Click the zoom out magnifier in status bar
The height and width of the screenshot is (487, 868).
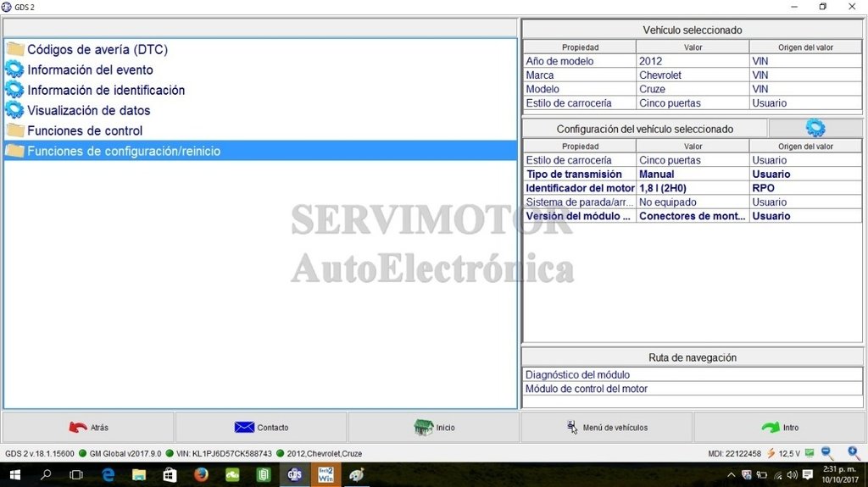[827, 453]
